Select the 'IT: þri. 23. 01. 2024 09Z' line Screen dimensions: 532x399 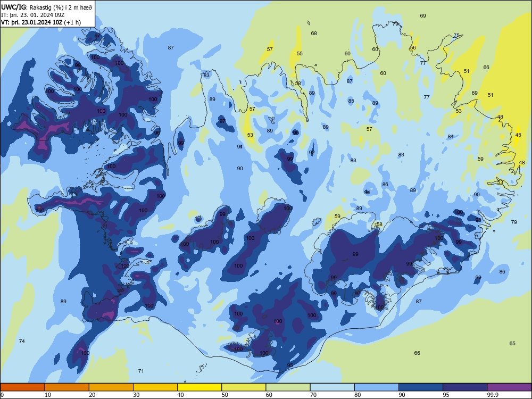pyautogui.click(x=33, y=15)
